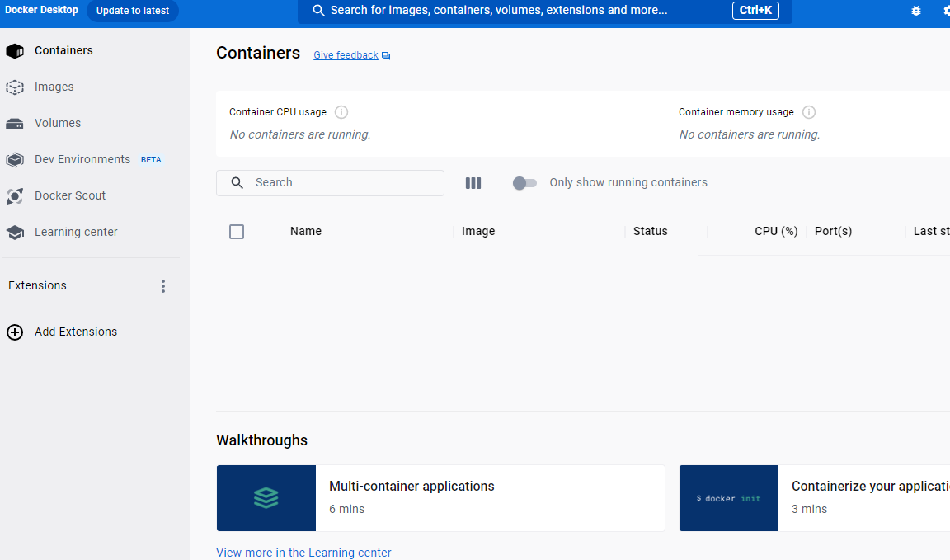This screenshot has height=560, width=950.
Task: Click the feedback chat icon beside Give feedback
Action: (x=386, y=56)
